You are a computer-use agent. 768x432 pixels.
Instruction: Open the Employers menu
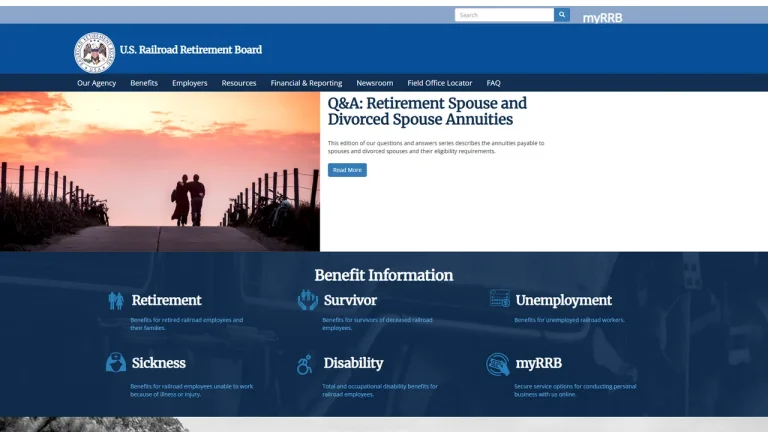(190, 83)
